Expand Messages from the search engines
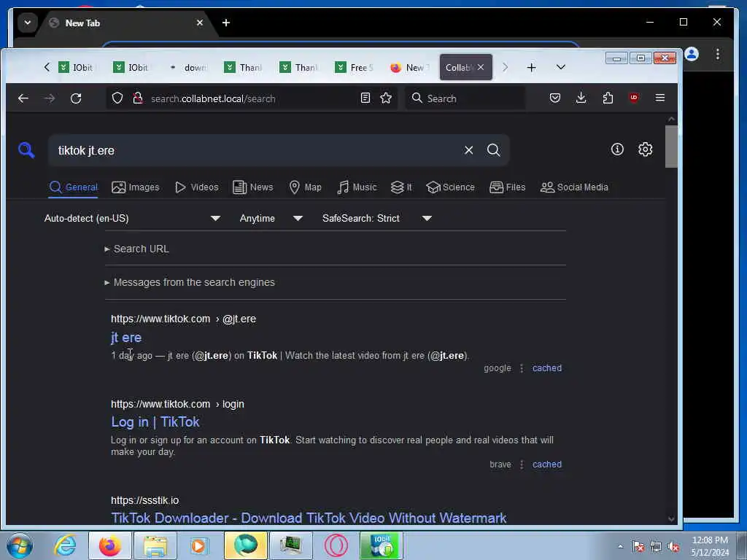 click(x=190, y=282)
